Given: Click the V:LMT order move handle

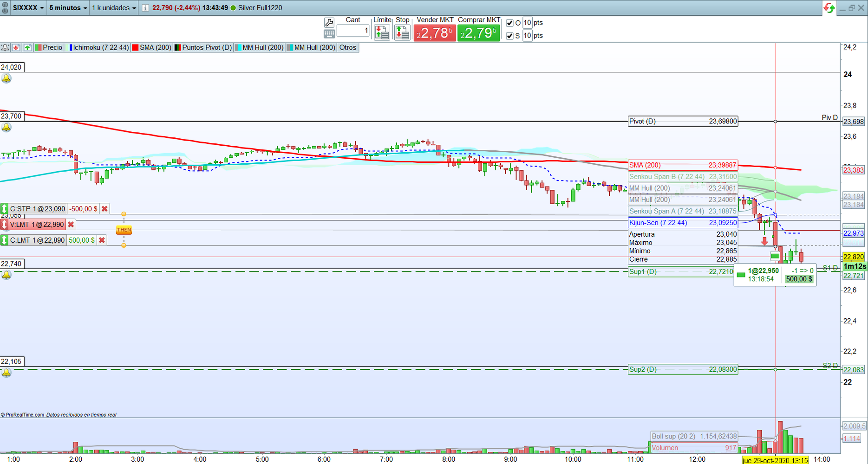Looking at the screenshot, I should 4,225.
